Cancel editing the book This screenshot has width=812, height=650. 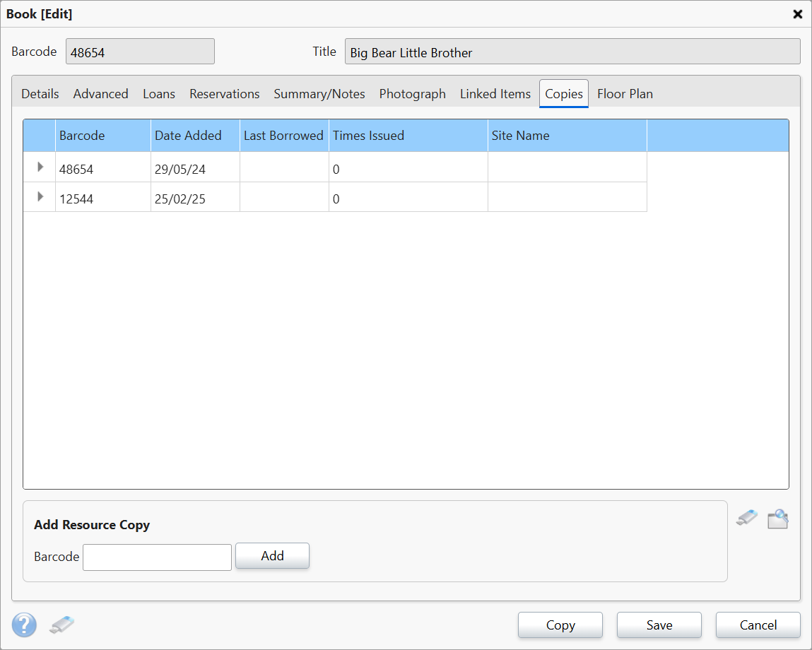[758, 625]
